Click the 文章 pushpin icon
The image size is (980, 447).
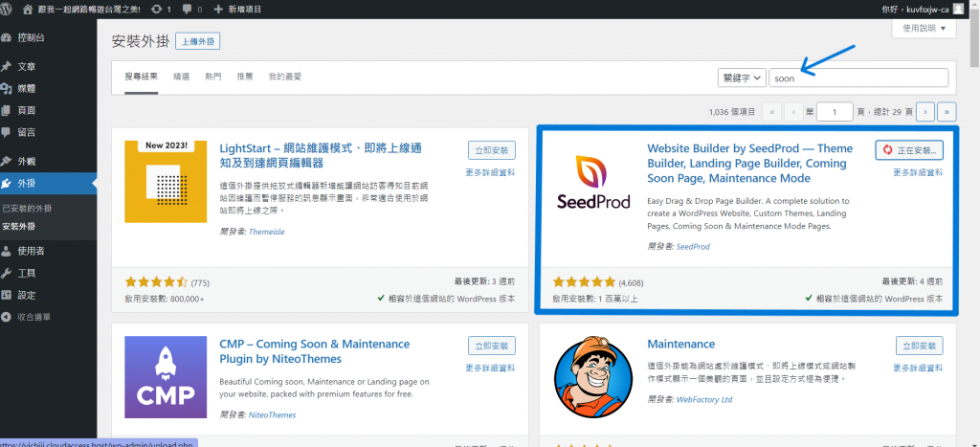click(7, 66)
